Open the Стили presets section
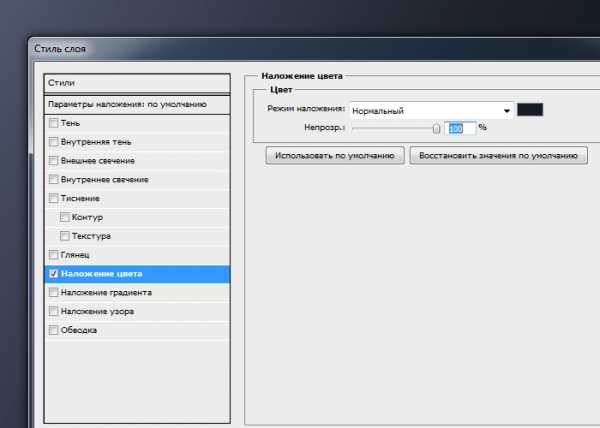The height and width of the screenshot is (428, 600). [138, 83]
